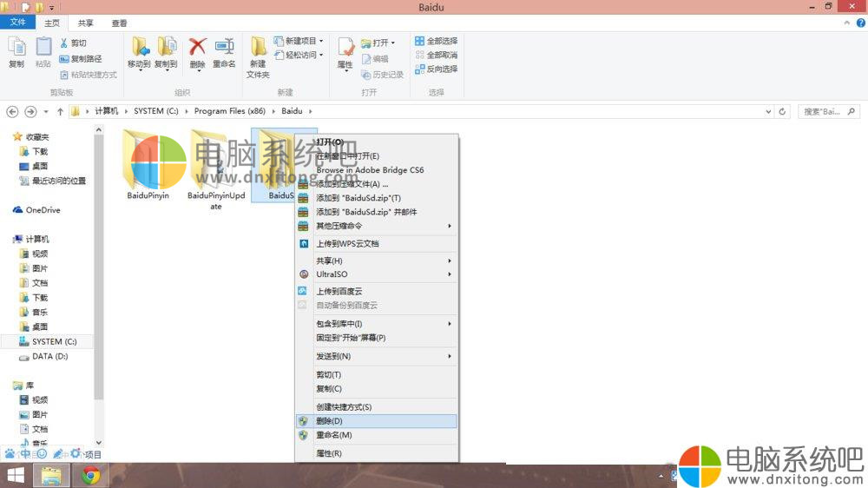Switch to the 主页 ribbon tab
This screenshot has width=868, height=488.
pyautogui.click(x=52, y=23)
